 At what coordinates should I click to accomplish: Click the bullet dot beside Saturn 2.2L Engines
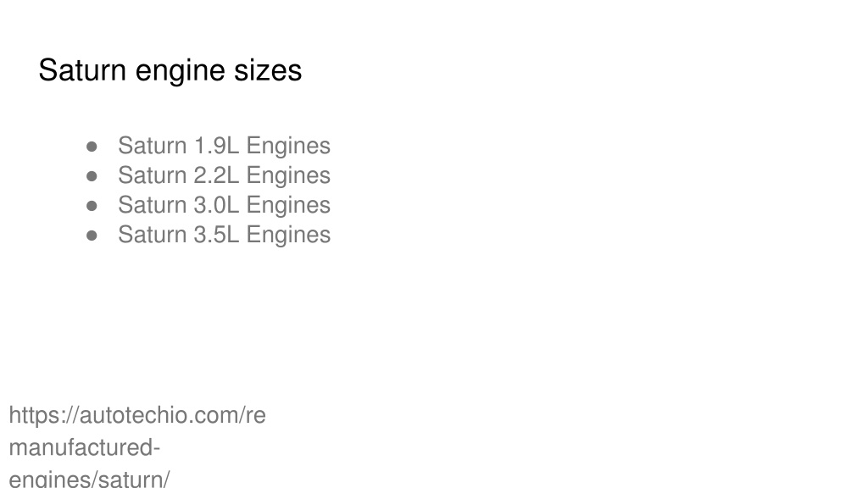point(92,176)
